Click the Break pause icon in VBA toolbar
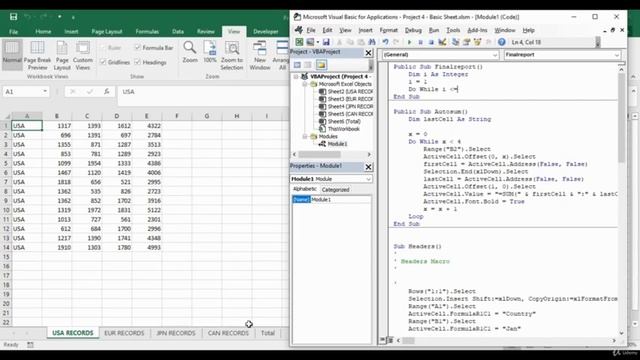The image size is (640, 360). 420,42
